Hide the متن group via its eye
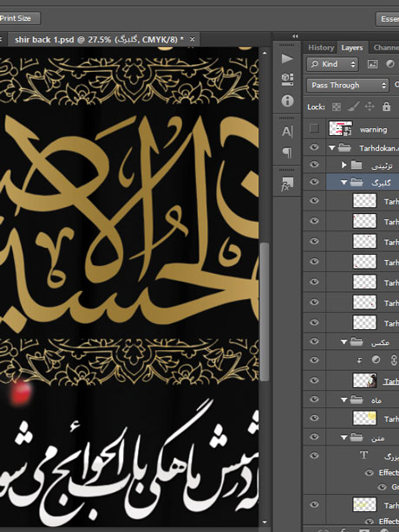 (x=314, y=437)
